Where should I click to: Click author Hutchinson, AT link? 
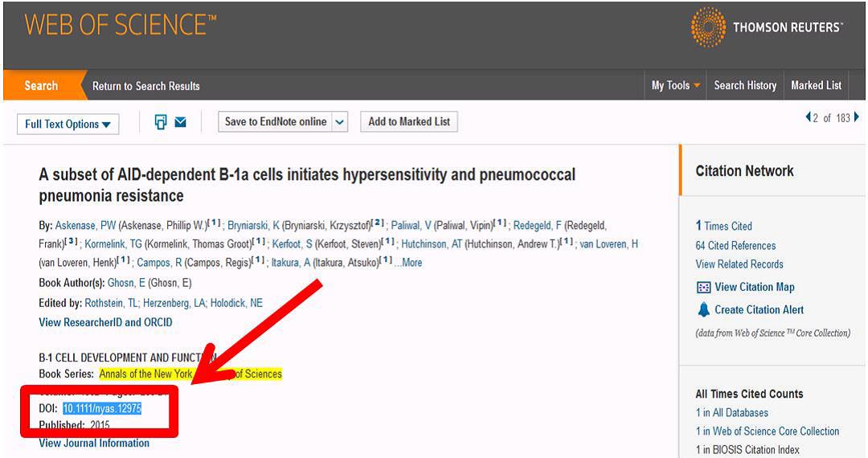tap(432, 244)
